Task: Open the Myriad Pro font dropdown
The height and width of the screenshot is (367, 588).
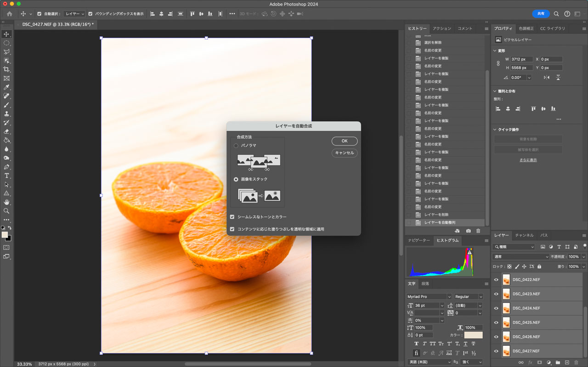Action: point(429,297)
